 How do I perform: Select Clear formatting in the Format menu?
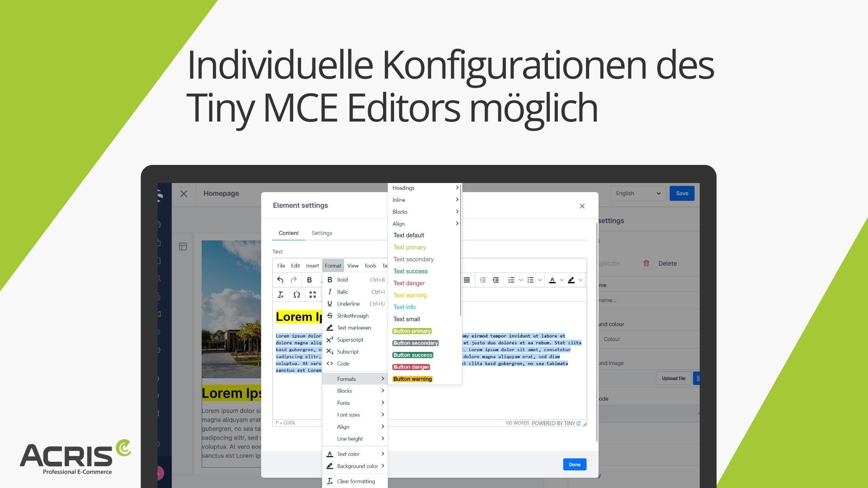[x=355, y=482]
